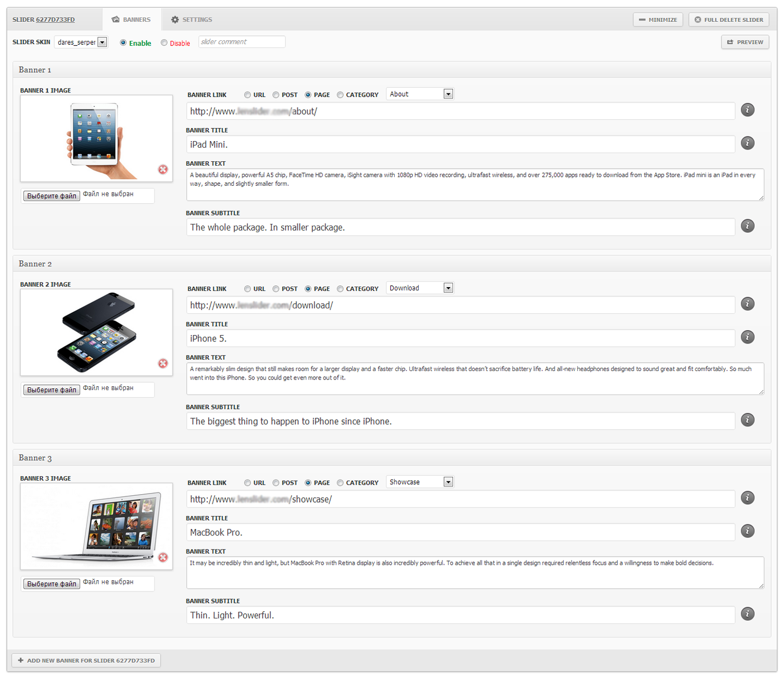The image size is (784, 680).
Task: Open the Banners tab
Action: (x=132, y=20)
